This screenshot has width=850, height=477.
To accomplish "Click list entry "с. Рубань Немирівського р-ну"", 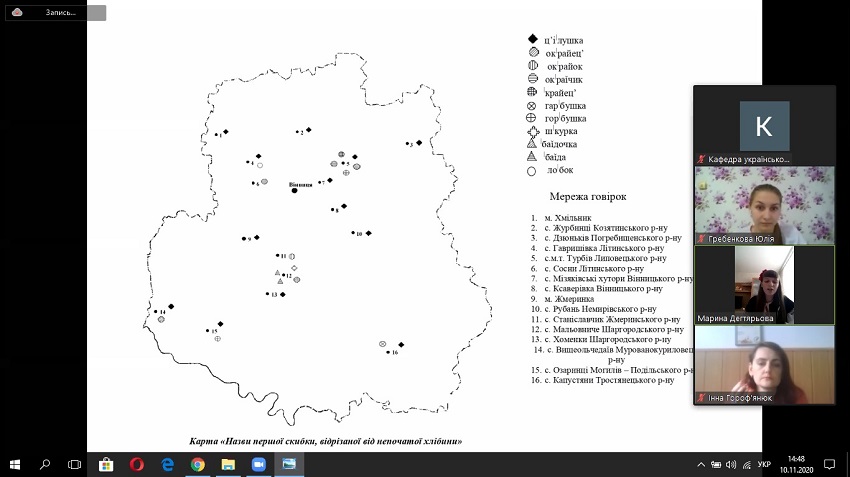I will (601, 309).
